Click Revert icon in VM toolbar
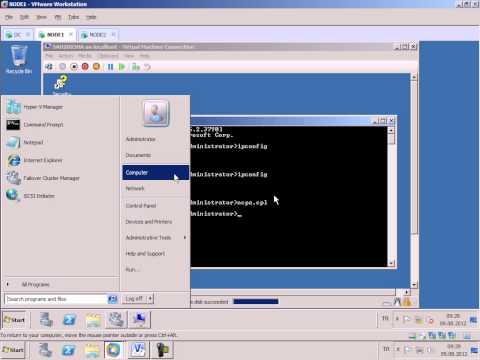 [147, 67]
